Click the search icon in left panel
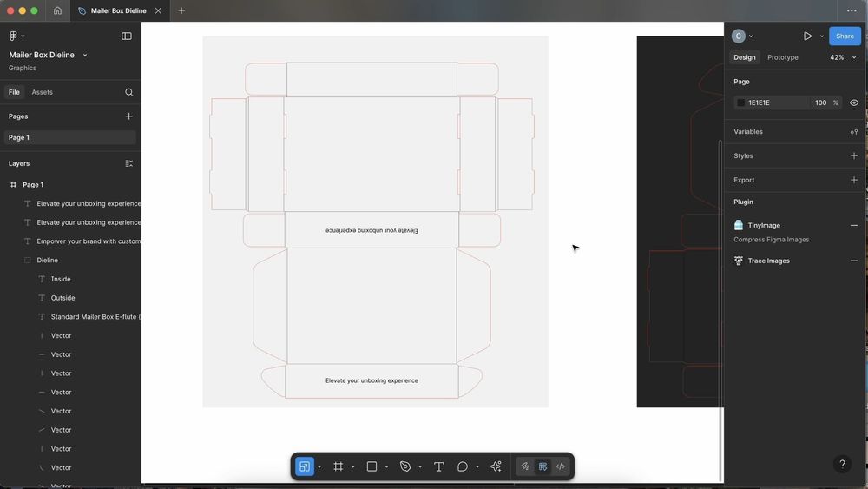Screen dimensions: 868x489 click(129, 92)
